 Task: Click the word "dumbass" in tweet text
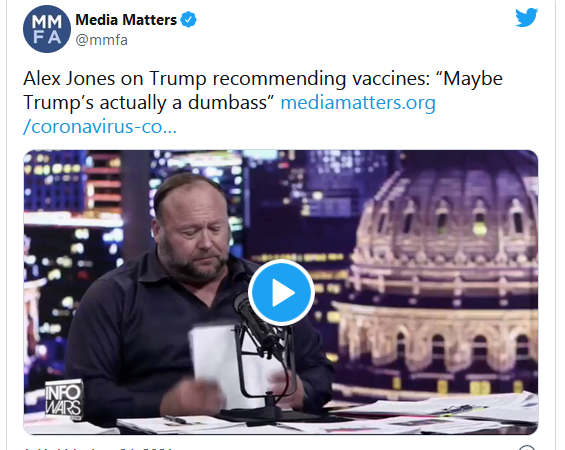click(227, 103)
